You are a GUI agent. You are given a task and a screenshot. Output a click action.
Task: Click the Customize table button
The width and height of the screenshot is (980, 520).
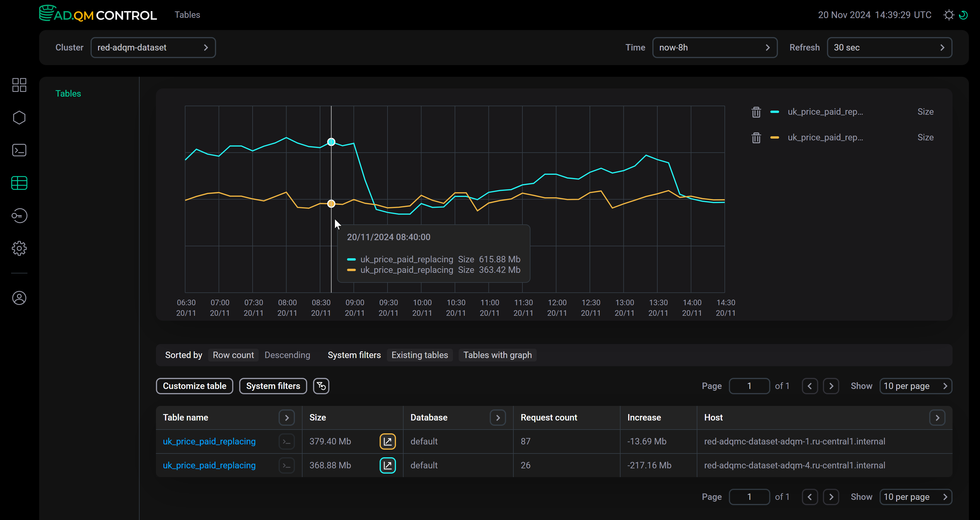194,386
